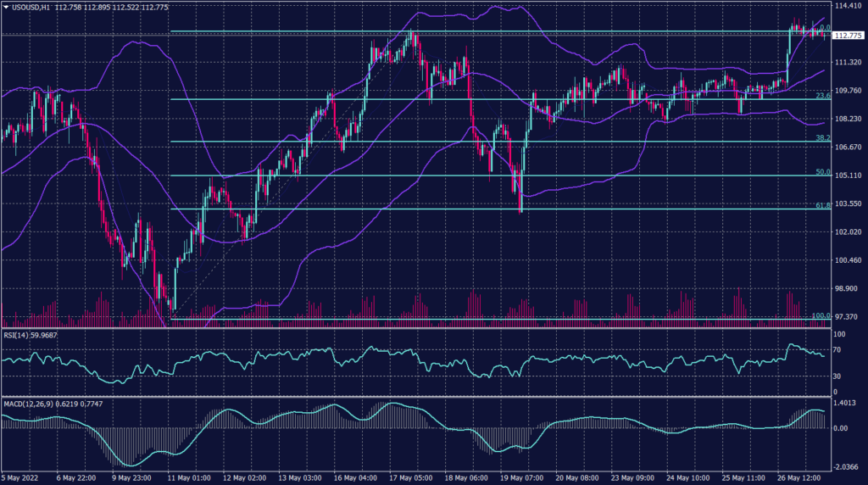Screen dimensions: 868x485
Task: Select the 11 May 01:00 time label
Action: [x=188, y=478]
